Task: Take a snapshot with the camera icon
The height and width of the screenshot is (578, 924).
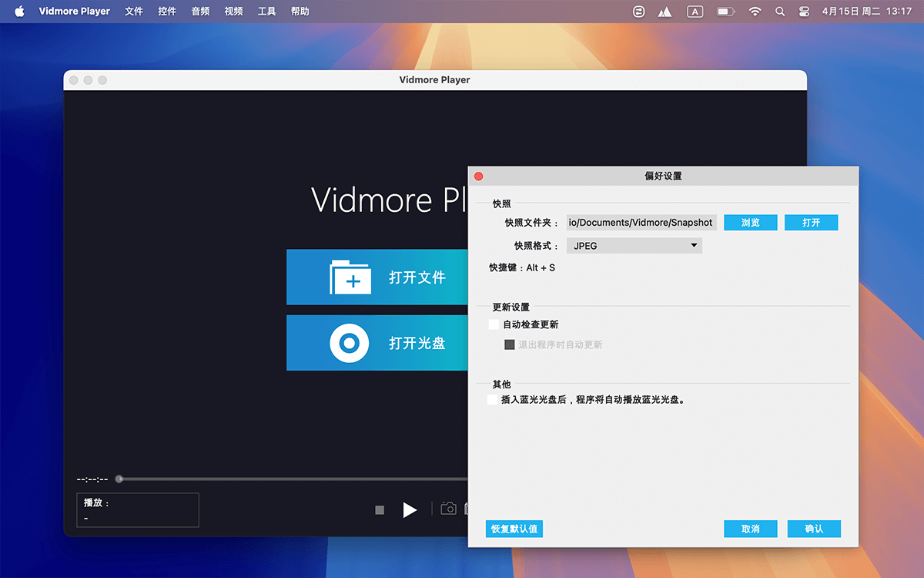Action: click(x=448, y=509)
